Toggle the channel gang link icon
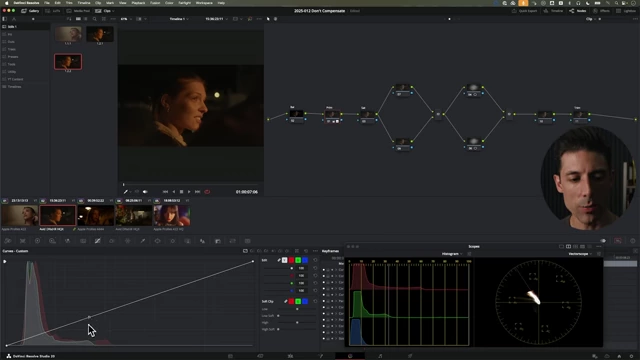Image resolution: width=640 pixels, height=360 pixels. (279, 260)
